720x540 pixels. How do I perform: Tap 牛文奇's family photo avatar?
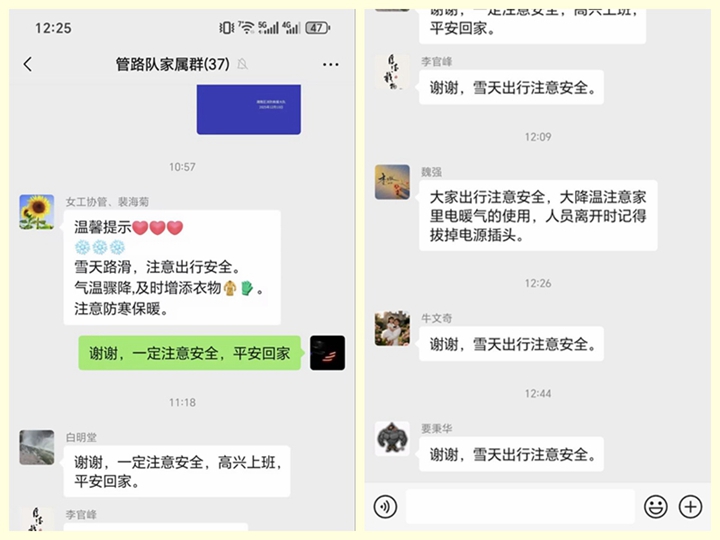click(x=392, y=328)
